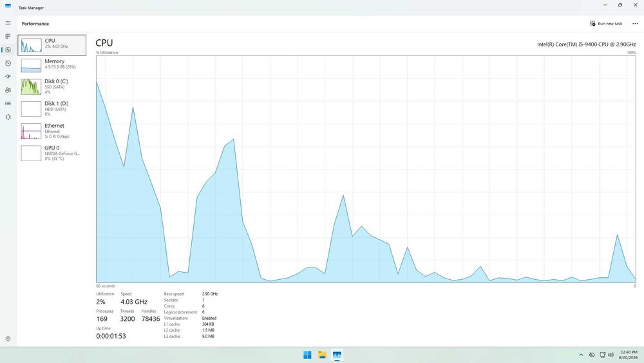644x363 pixels.
Task: Open the volume tray icon
Action: click(x=611, y=355)
